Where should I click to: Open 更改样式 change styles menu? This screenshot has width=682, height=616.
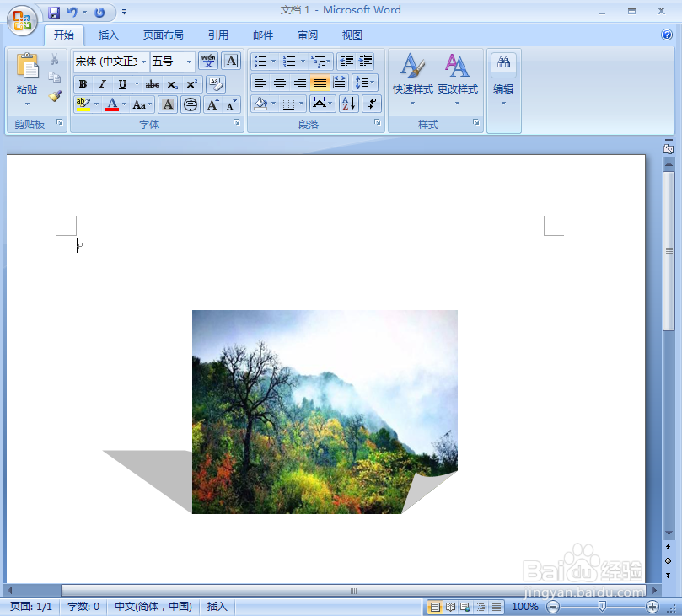coord(457,79)
